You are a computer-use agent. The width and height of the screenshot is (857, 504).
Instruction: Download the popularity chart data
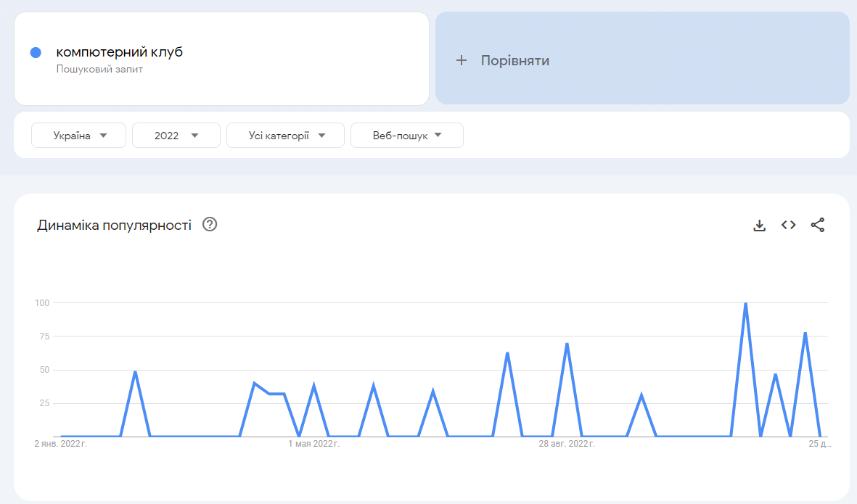(x=759, y=226)
